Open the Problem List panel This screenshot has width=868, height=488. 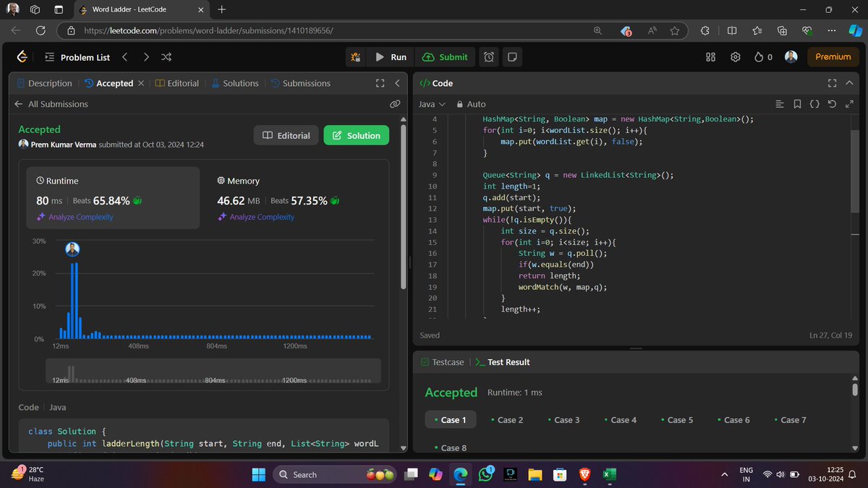pyautogui.click(x=77, y=57)
